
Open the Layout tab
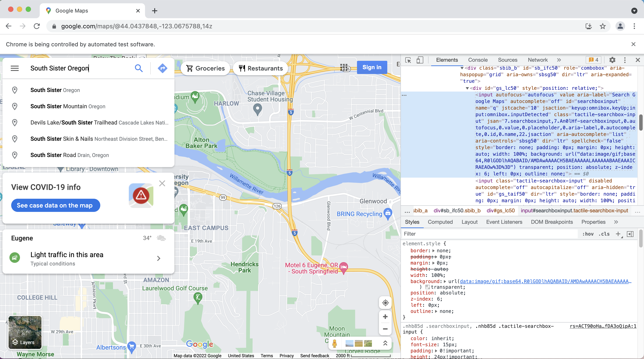click(x=470, y=222)
